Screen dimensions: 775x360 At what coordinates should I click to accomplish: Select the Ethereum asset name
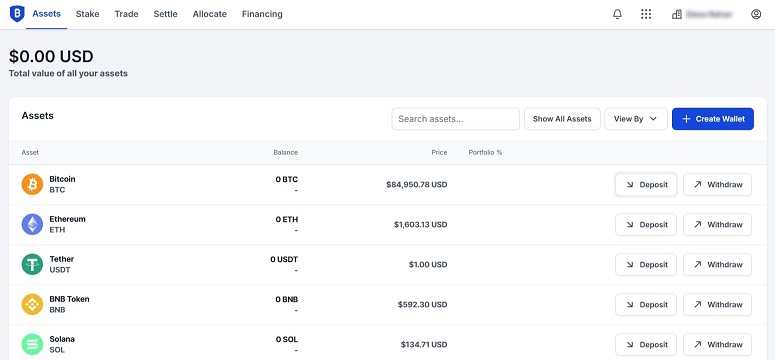tap(67, 219)
